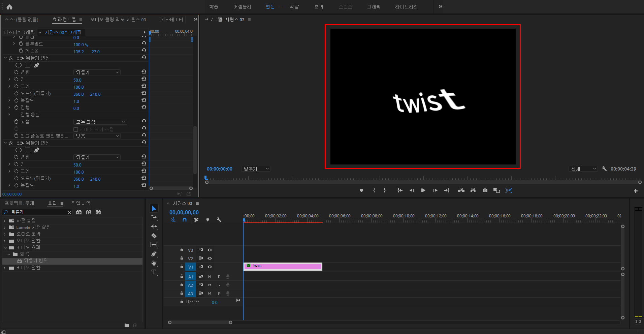The height and width of the screenshot is (334, 644).
Task: Step forward one frame
Action: pyautogui.click(x=435, y=190)
